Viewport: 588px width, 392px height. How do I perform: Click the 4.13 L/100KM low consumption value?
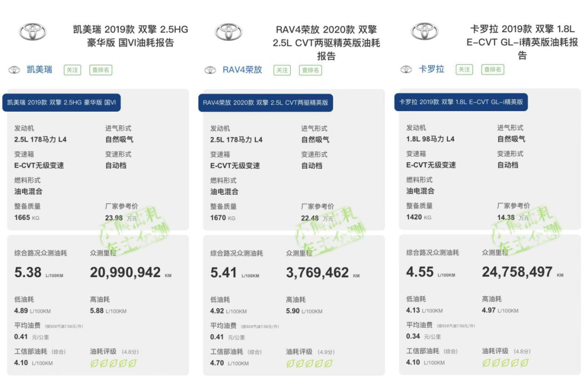(x=425, y=310)
